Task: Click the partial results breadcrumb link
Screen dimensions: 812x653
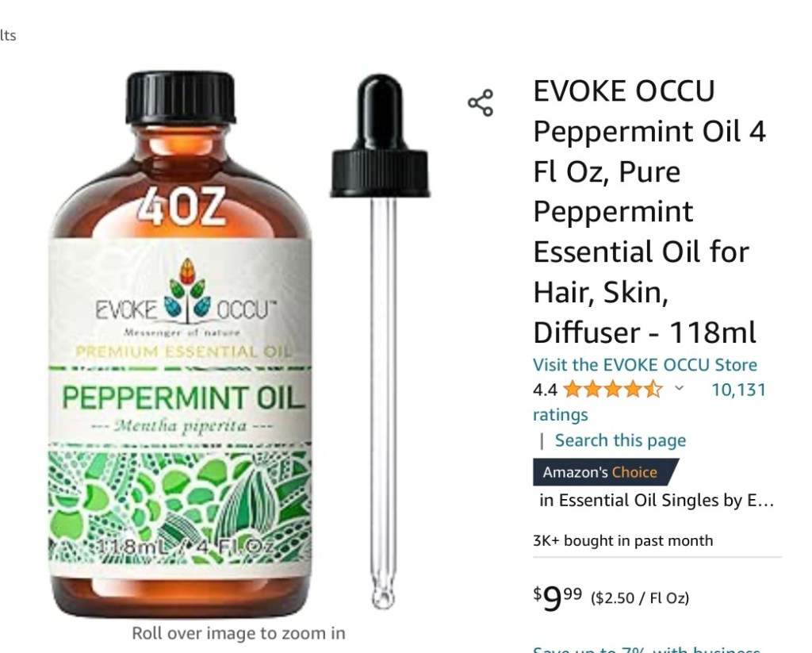Action: tap(8, 35)
